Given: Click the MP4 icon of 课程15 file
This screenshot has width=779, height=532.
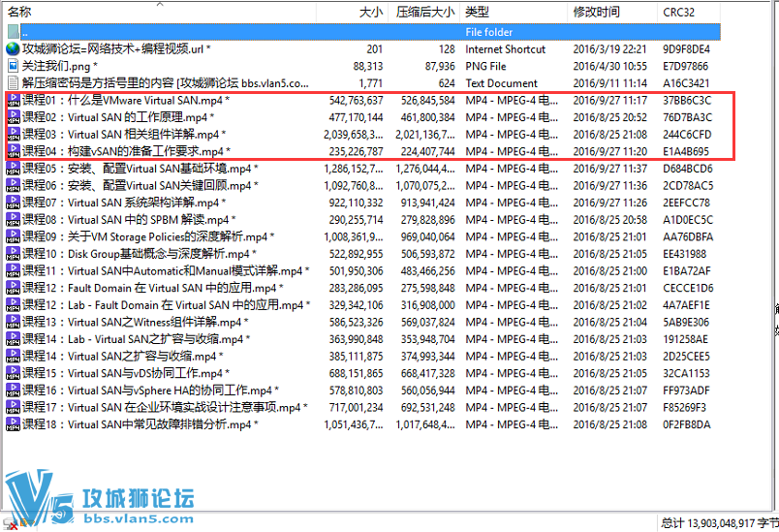Looking at the screenshot, I should point(13,373).
